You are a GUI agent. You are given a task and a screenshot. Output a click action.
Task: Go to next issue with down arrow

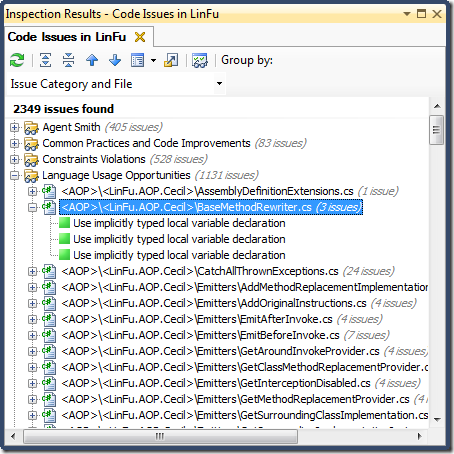[x=115, y=60]
